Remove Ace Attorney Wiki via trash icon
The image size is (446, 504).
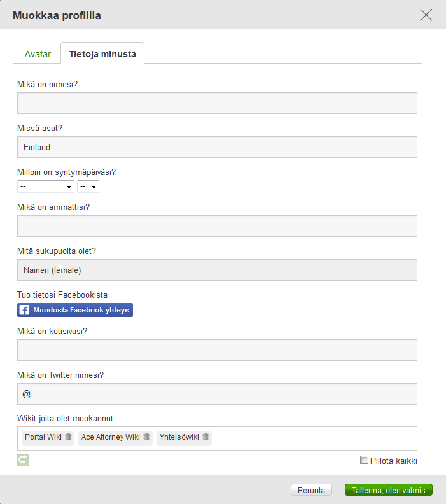coord(146,437)
